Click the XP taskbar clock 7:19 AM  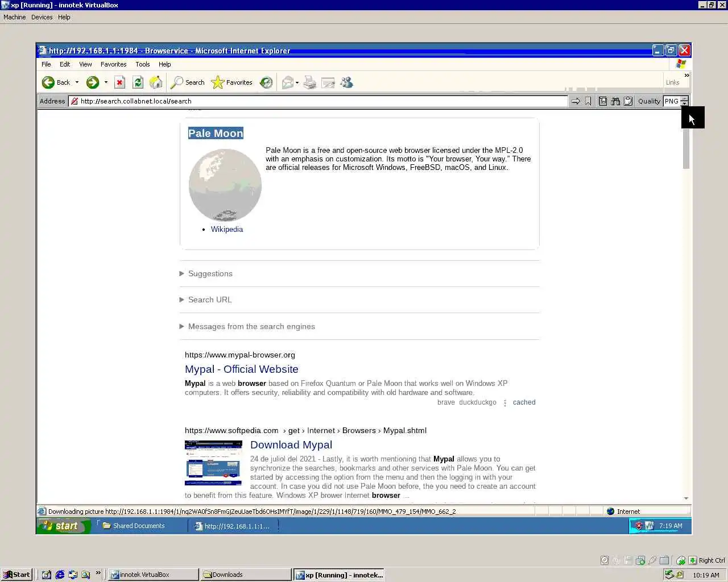coord(671,526)
